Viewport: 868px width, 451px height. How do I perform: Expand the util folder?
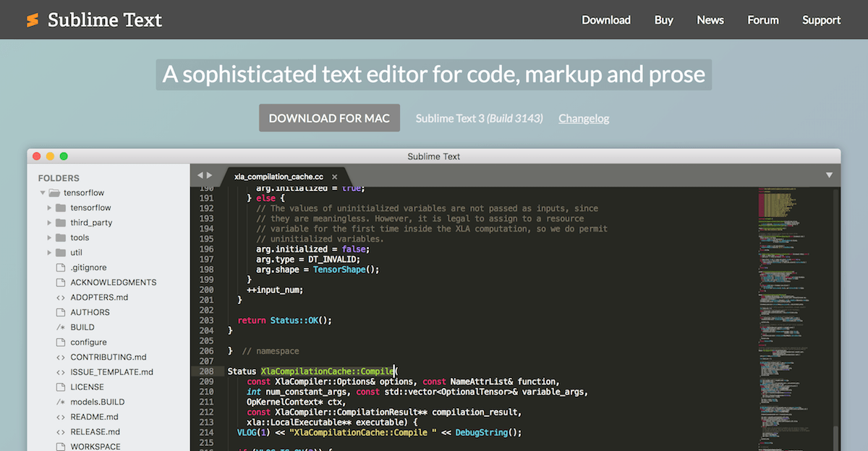pyautogui.click(x=49, y=253)
